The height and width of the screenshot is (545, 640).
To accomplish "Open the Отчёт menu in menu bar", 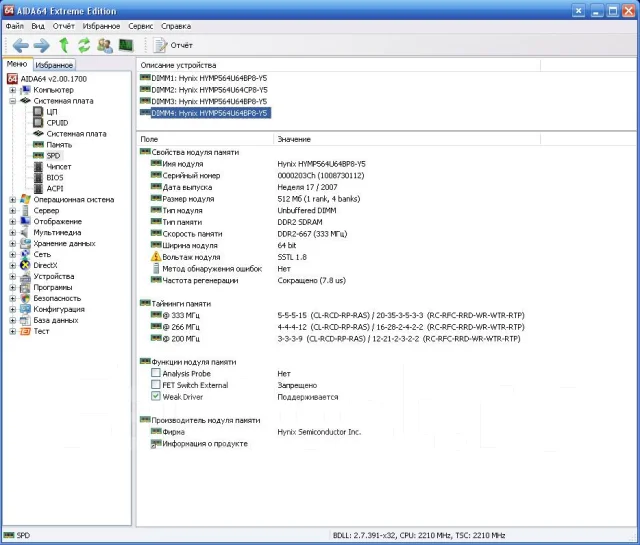I will coord(63,26).
